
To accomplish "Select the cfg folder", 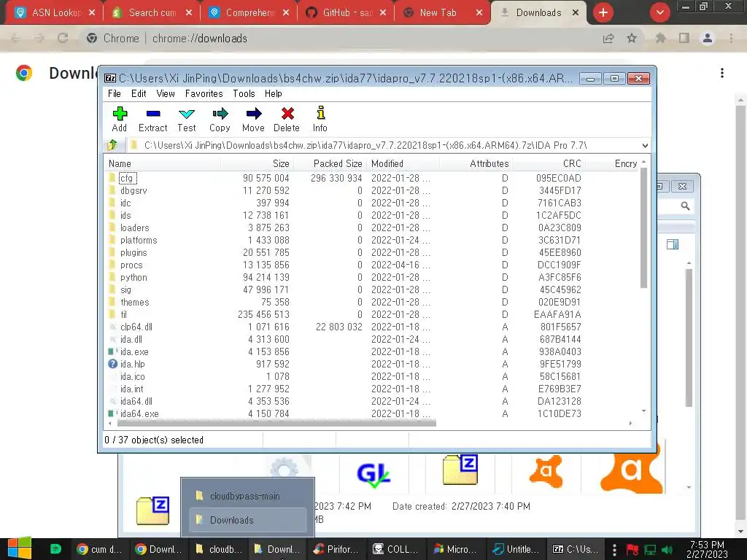I will [126, 178].
